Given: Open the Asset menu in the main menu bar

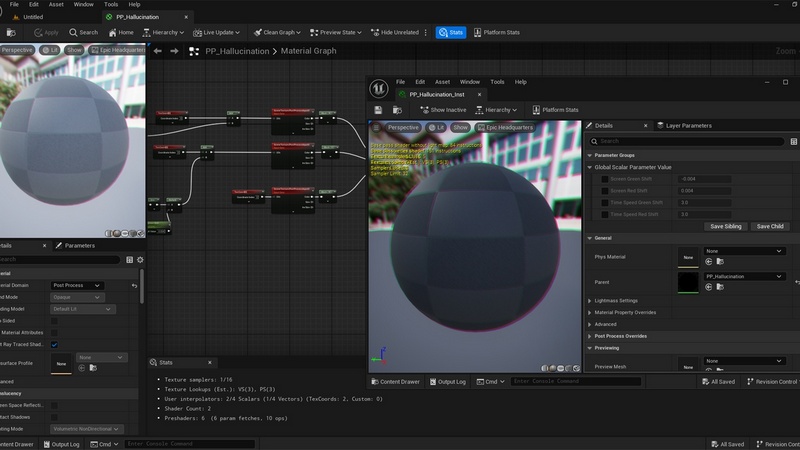Looking at the screenshot, I should pyautogui.click(x=56, y=5).
